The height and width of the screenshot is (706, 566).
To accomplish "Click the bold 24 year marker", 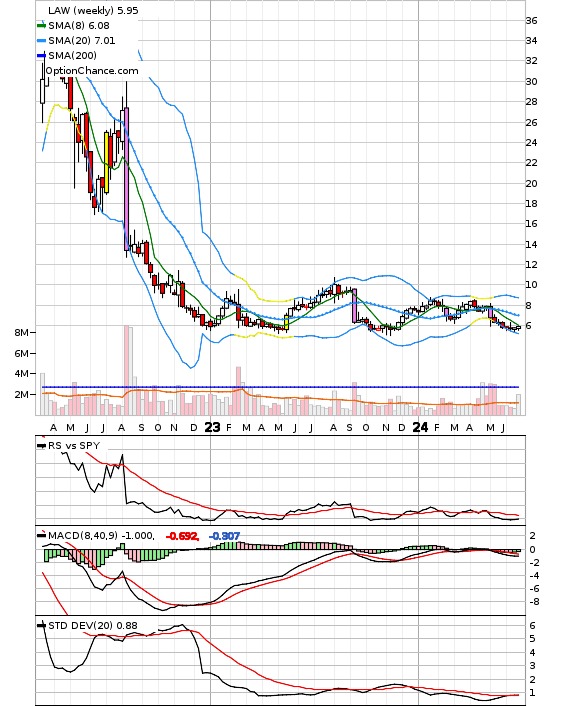I will (x=420, y=427).
